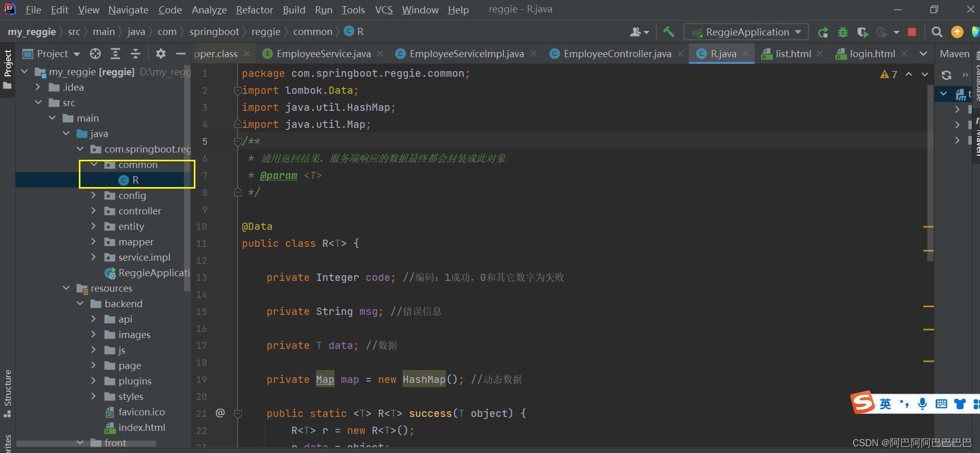
Task: Jump to next highlighted problem arrow
Action: click(925, 74)
